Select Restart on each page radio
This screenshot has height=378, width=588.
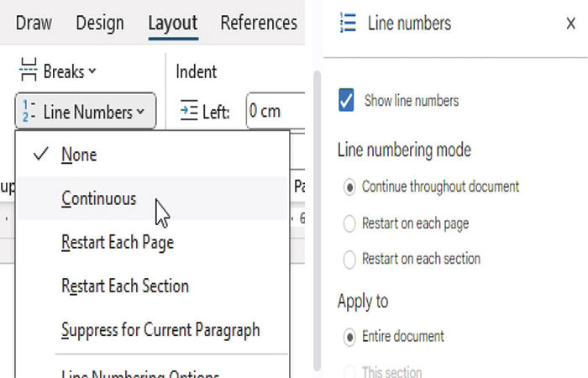pos(349,223)
